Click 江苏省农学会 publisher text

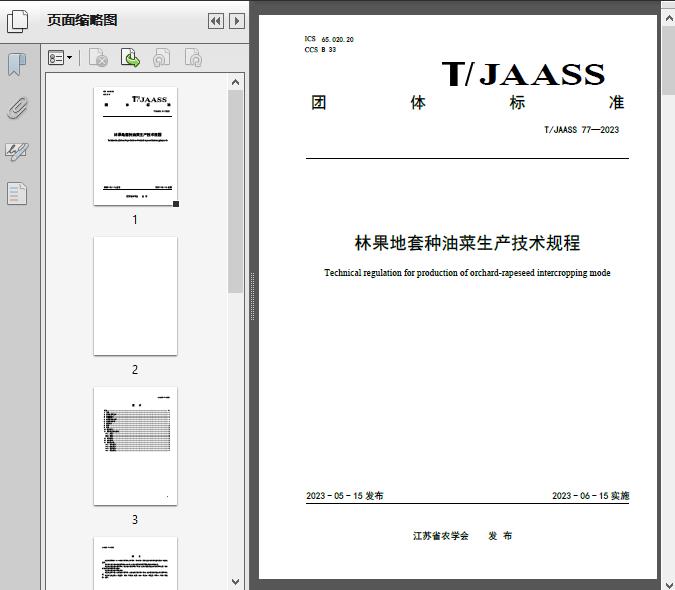440,536
